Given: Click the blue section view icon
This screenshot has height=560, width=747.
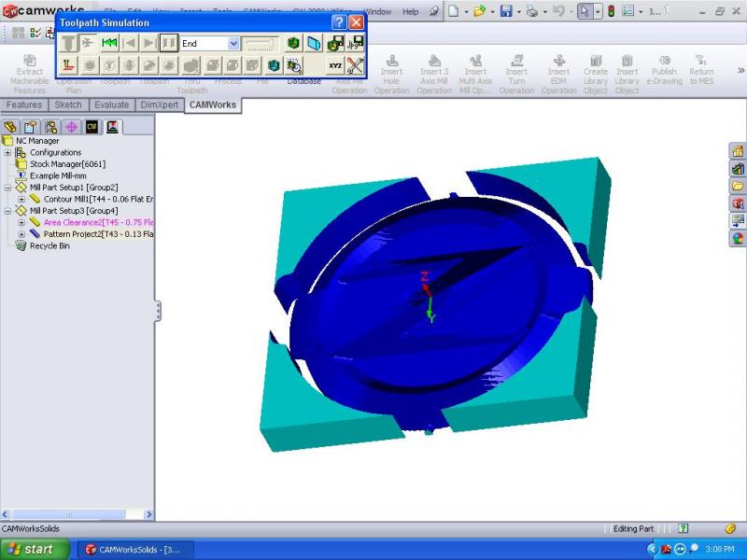Looking at the screenshot, I should (314, 43).
